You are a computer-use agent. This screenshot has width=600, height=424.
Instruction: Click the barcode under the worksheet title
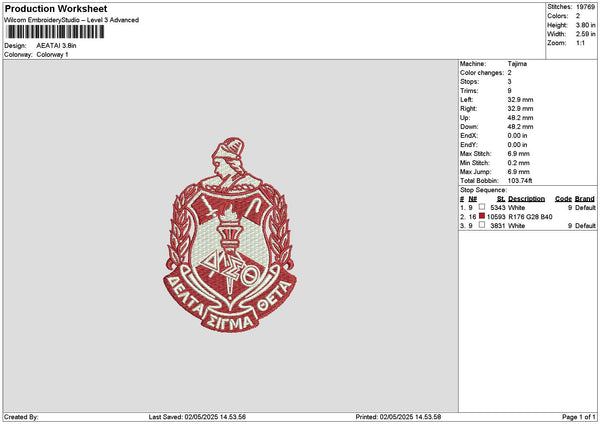[x=55, y=31]
